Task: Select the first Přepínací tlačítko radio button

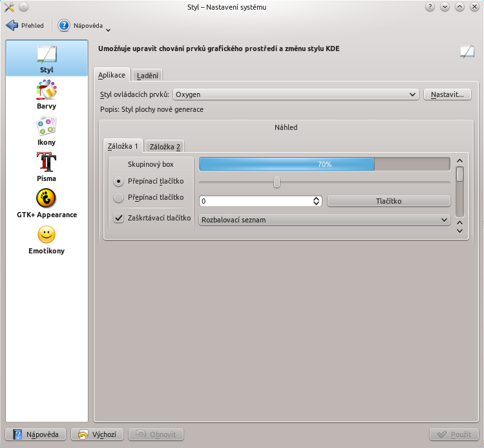Action: (118, 181)
